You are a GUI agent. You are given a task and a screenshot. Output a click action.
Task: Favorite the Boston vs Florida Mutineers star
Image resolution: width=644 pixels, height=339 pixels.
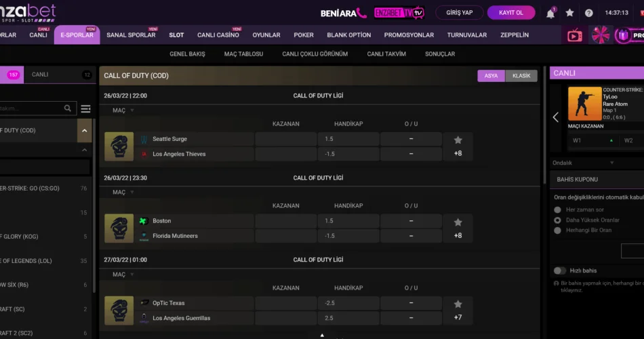coord(458,222)
